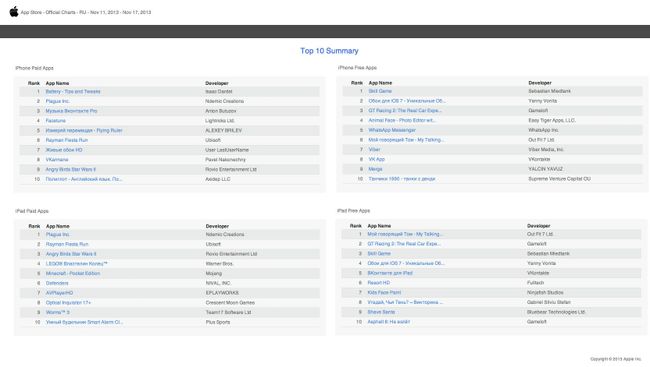This screenshot has height=367, width=650.
Task: Click developer WhatsApp Inc.
Action: [543, 130]
